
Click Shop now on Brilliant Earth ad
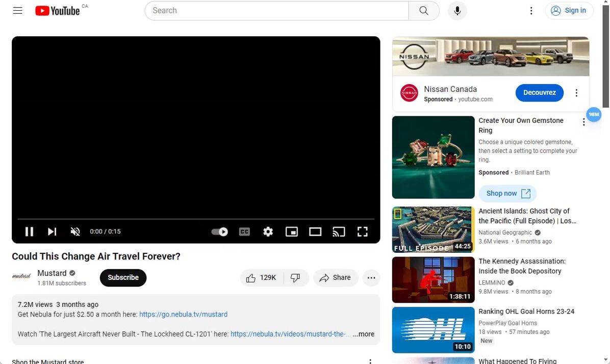[x=507, y=194]
